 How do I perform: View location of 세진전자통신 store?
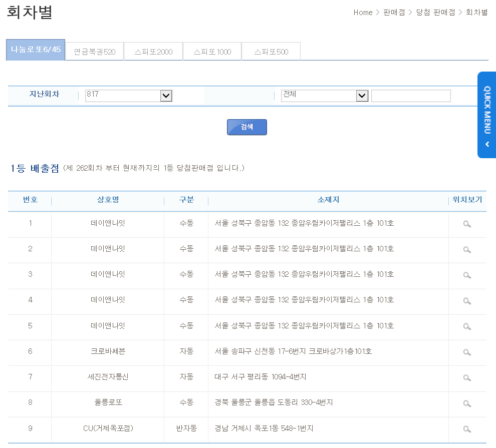tap(467, 378)
